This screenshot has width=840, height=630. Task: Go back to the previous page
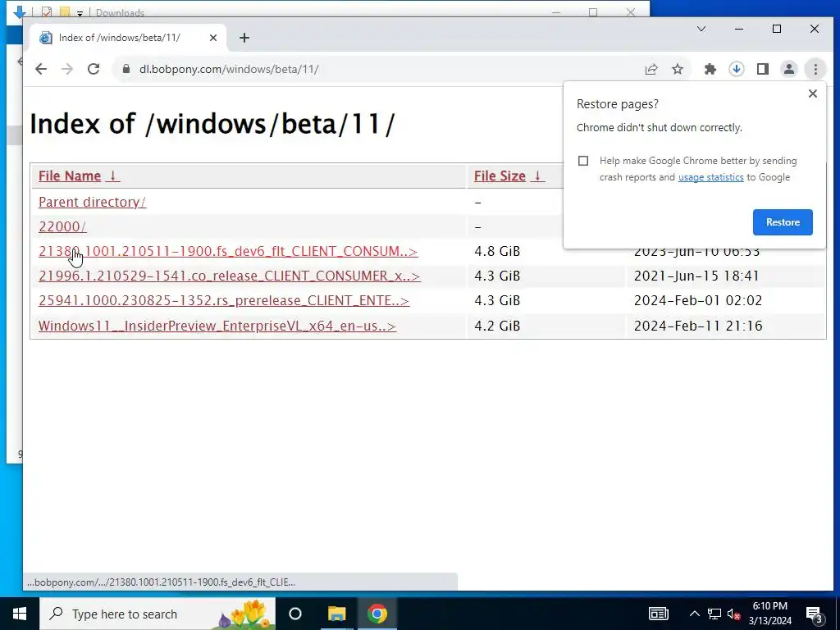point(41,69)
